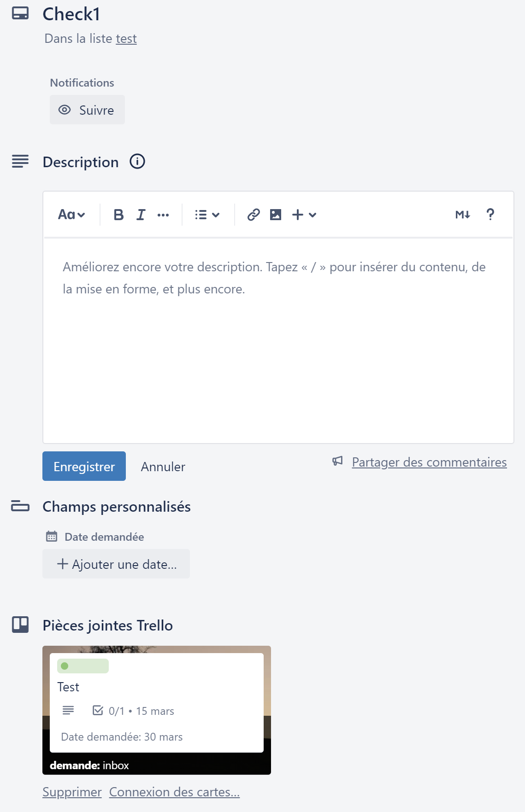Toggle italic formatting
Screen dimensions: 525x812
(x=141, y=215)
